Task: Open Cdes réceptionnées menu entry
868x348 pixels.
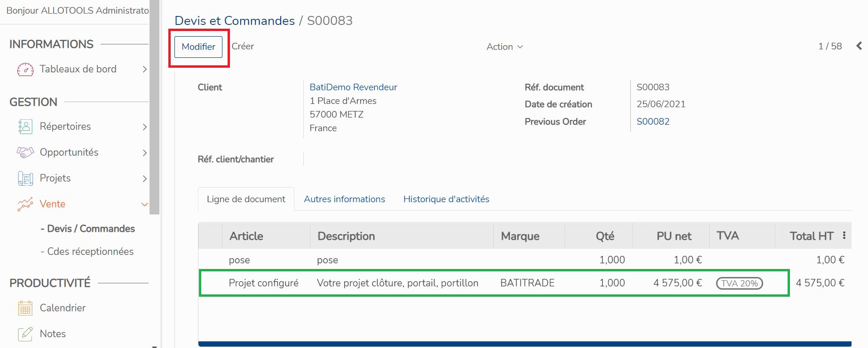Action: tap(90, 252)
